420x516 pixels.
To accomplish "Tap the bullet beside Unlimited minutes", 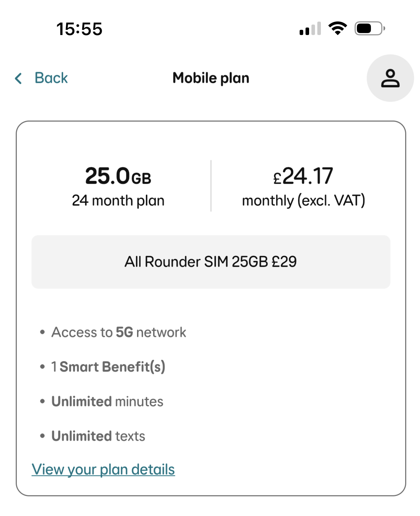I will coord(42,401).
